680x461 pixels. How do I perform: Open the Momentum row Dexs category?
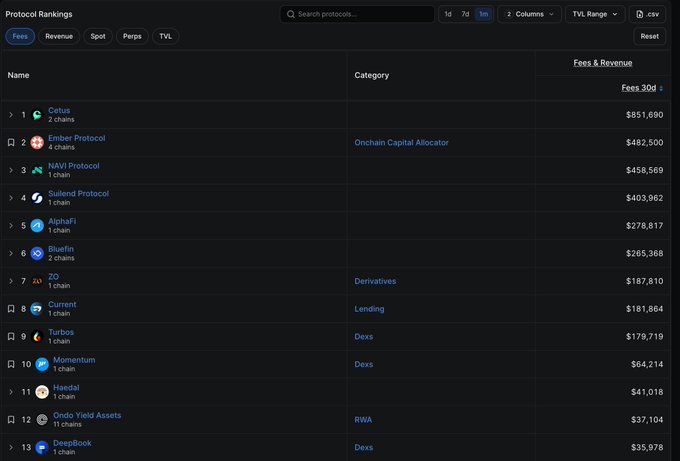tap(363, 364)
